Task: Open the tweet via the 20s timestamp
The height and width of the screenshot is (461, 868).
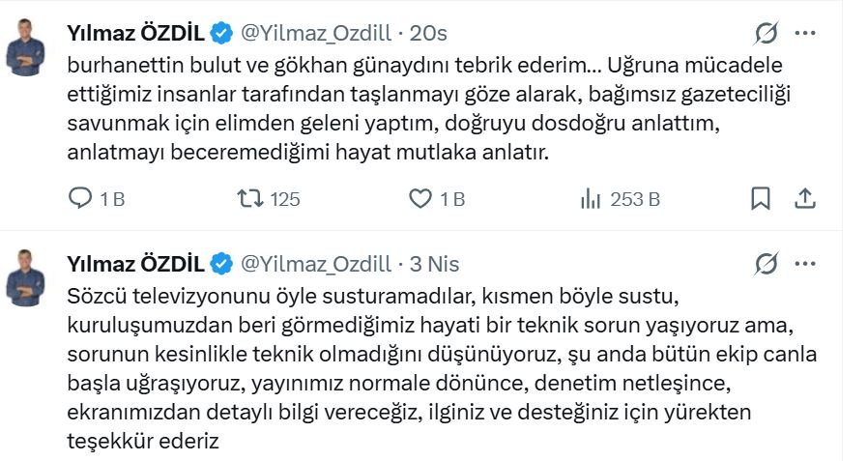Action: click(x=428, y=34)
